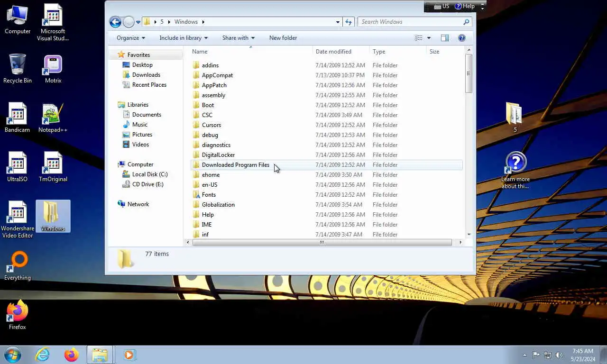Select Favorites in navigation pane
This screenshot has width=607, height=364.
click(138, 55)
